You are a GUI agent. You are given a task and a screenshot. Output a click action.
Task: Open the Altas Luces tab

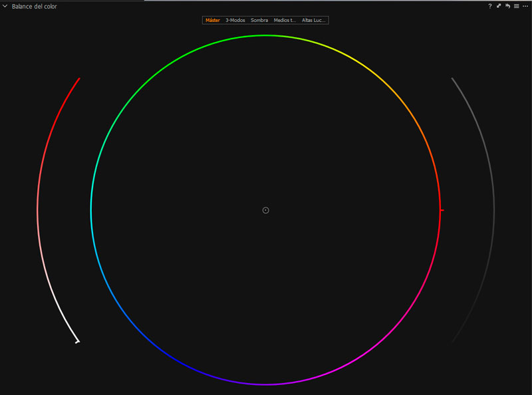coord(313,21)
